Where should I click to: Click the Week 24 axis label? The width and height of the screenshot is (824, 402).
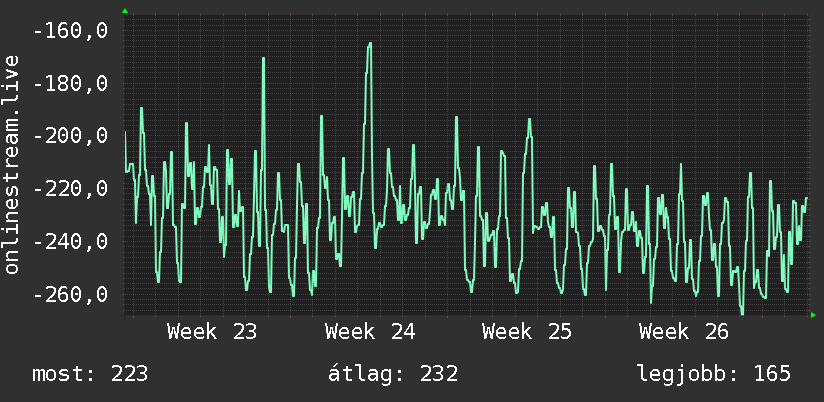tap(370, 332)
